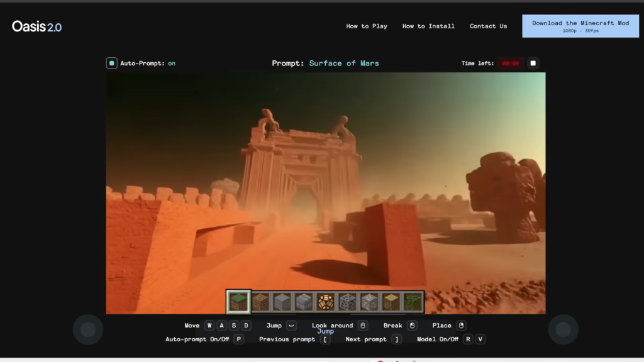Select the grass block in the hotbar
This screenshot has width=644, height=362.
238,302
